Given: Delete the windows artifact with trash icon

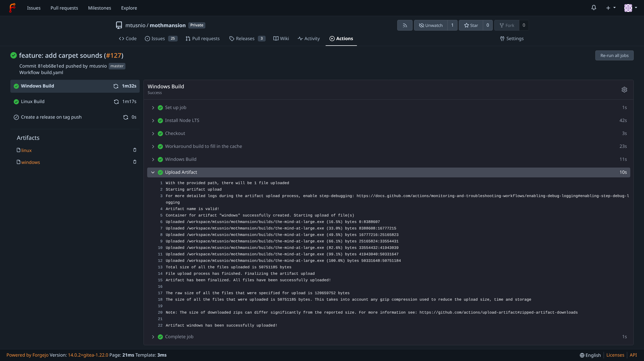Looking at the screenshot, I should (135, 162).
